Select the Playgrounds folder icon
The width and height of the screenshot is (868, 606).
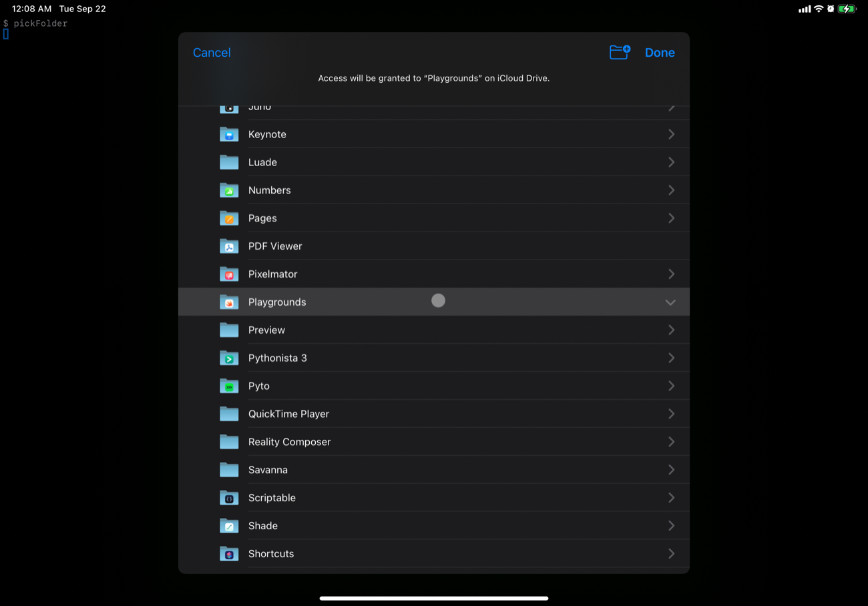pos(229,302)
